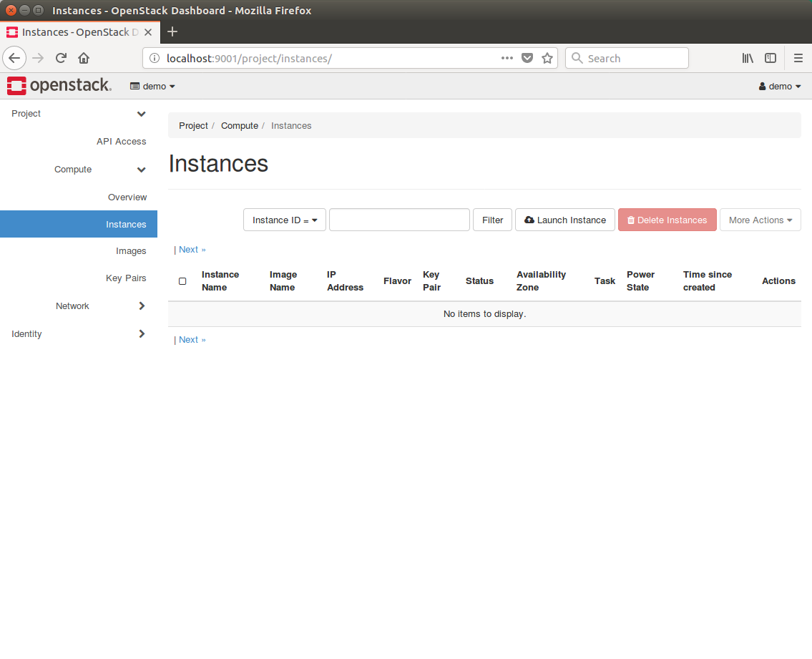Close the Instances browser tab

(148, 32)
